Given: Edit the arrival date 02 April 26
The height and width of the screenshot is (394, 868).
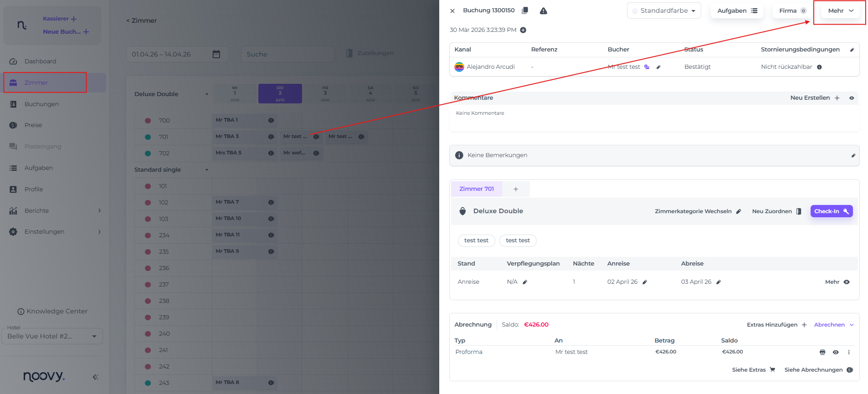Looking at the screenshot, I should 645,282.
